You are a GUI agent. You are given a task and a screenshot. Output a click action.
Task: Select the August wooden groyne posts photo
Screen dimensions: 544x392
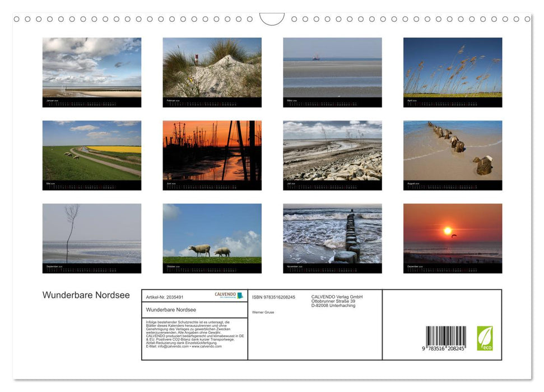tap(453, 151)
